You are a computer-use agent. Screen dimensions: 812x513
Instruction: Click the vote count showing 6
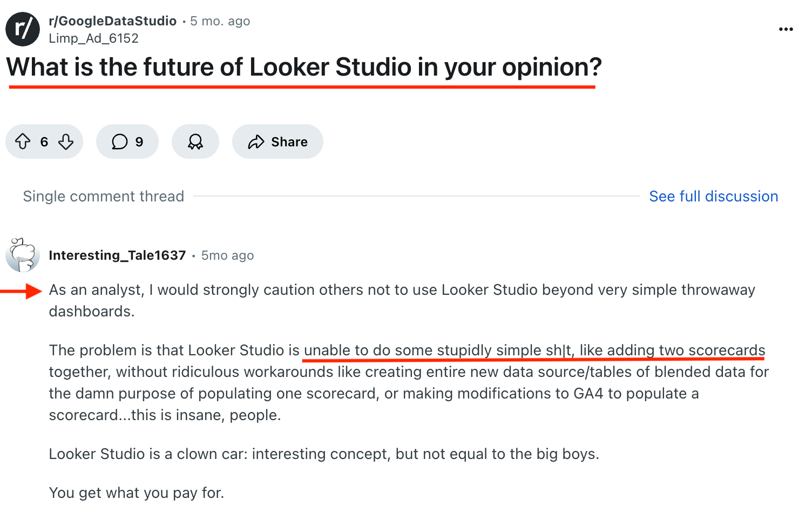pyautogui.click(x=44, y=141)
